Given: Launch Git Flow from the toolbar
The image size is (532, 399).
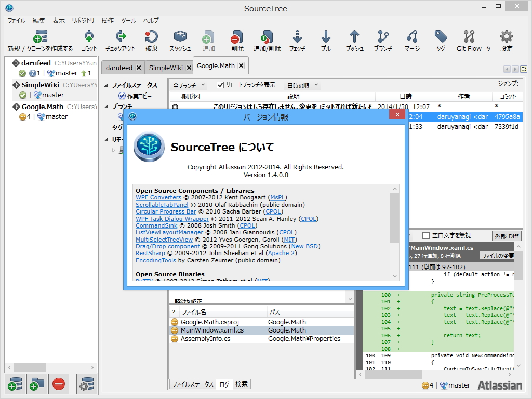Looking at the screenshot, I should (469, 41).
